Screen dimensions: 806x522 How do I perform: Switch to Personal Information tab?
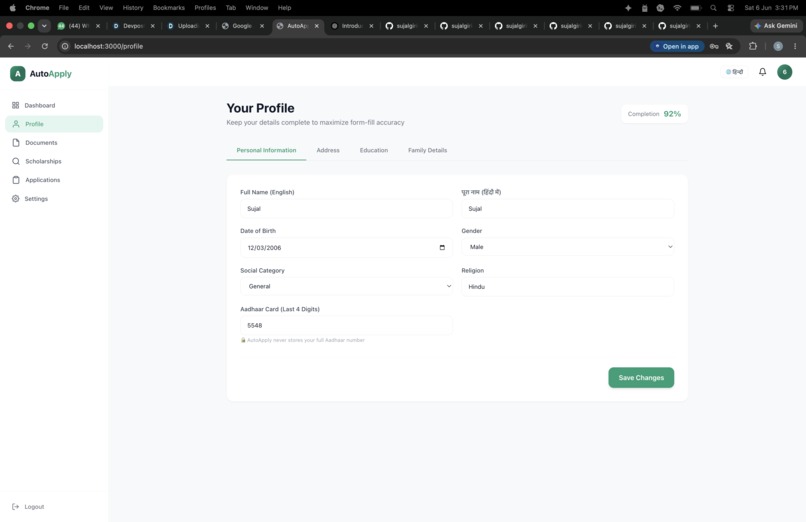coord(266,150)
